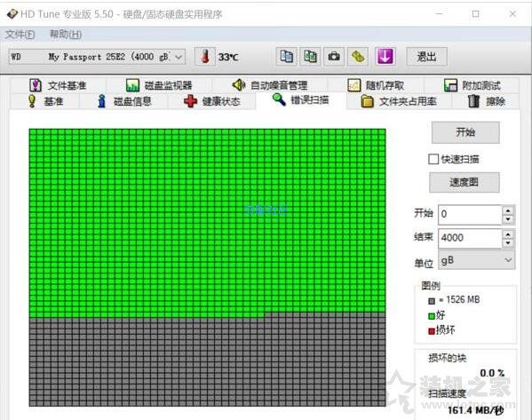Enable the 快速扫描 checkbox
The image size is (532, 420).
[x=433, y=159]
